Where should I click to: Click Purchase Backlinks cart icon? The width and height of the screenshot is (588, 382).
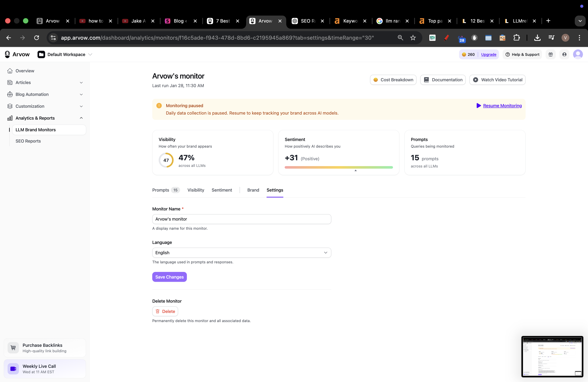tap(13, 348)
